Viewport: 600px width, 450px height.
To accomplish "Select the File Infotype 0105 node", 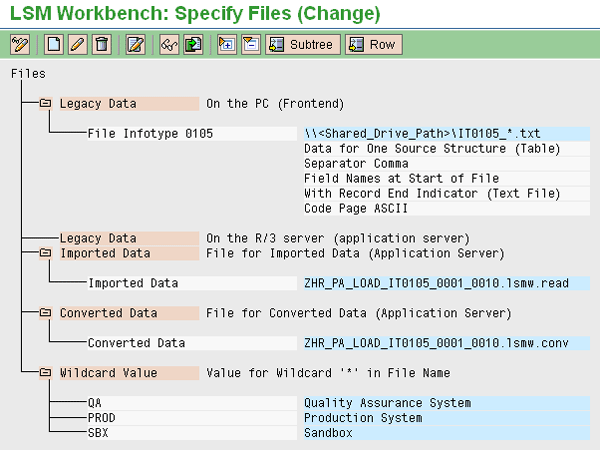I will [150, 134].
